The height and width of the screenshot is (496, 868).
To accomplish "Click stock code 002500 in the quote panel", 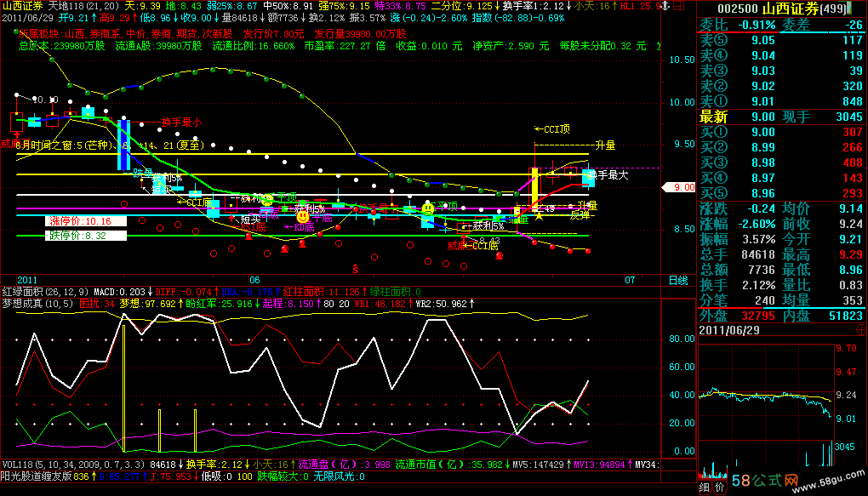I will [x=737, y=9].
